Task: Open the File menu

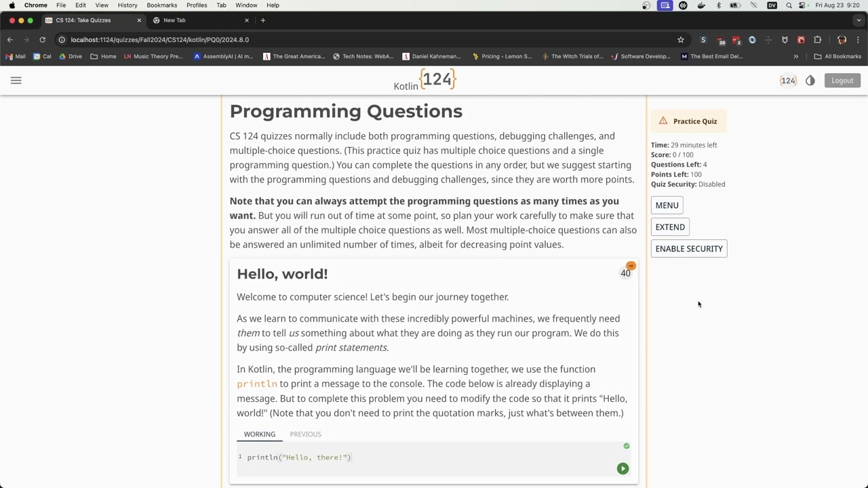Action: tap(61, 5)
